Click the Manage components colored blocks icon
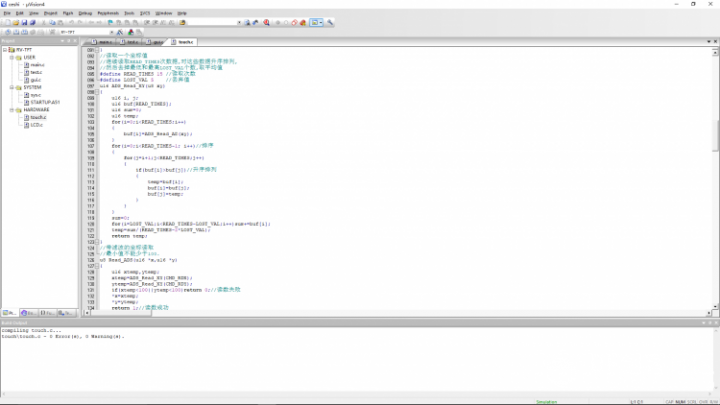The height and width of the screenshot is (405, 720). [x=130, y=32]
